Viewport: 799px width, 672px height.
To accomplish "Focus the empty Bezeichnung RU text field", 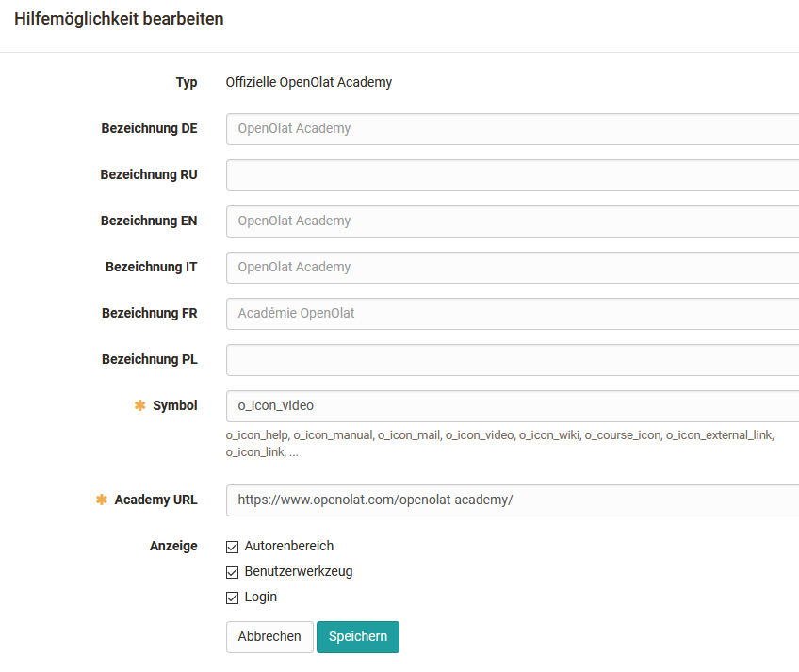I will coord(512,175).
